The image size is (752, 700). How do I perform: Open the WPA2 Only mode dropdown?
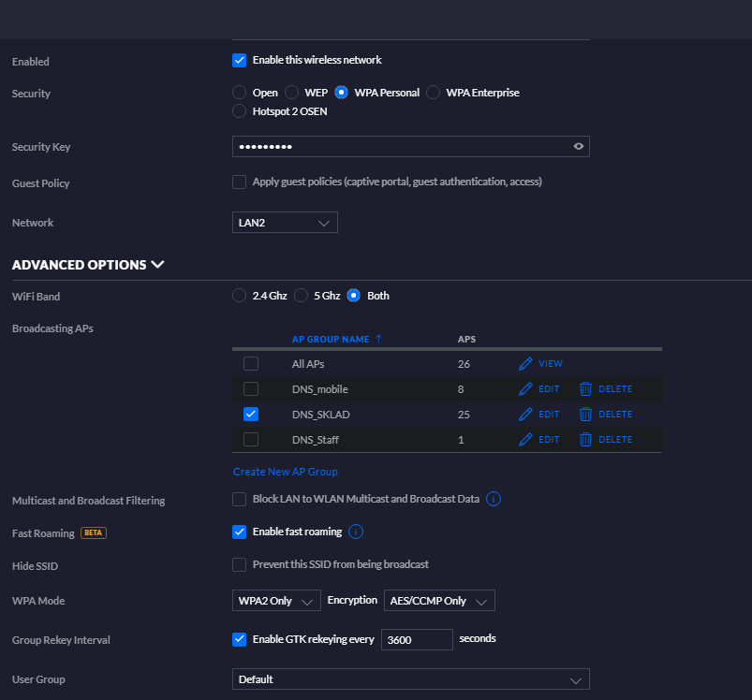[276, 601]
